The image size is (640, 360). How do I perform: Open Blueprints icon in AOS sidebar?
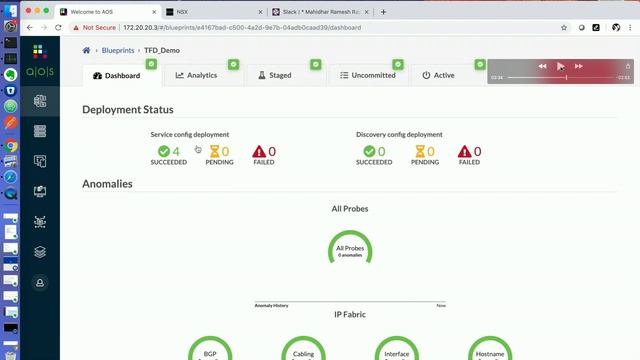pyautogui.click(x=40, y=101)
